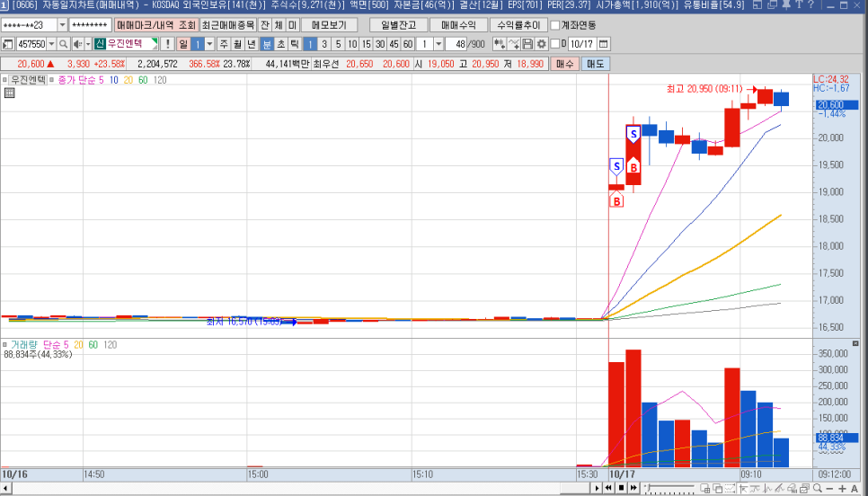
Task: Zoom in chart with plus icon
Action: 842,488
